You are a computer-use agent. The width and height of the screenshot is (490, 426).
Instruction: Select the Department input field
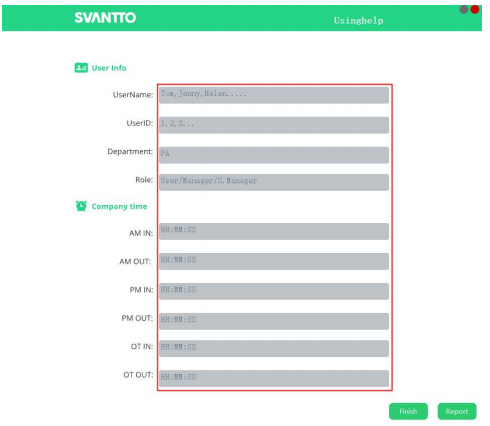coord(274,155)
